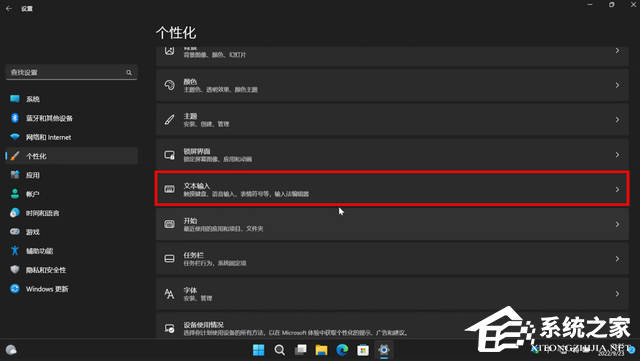The width and height of the screenshot is (640, 361).
Task: Expand the 任务栏 row chevron
Action: coord(617,259)
